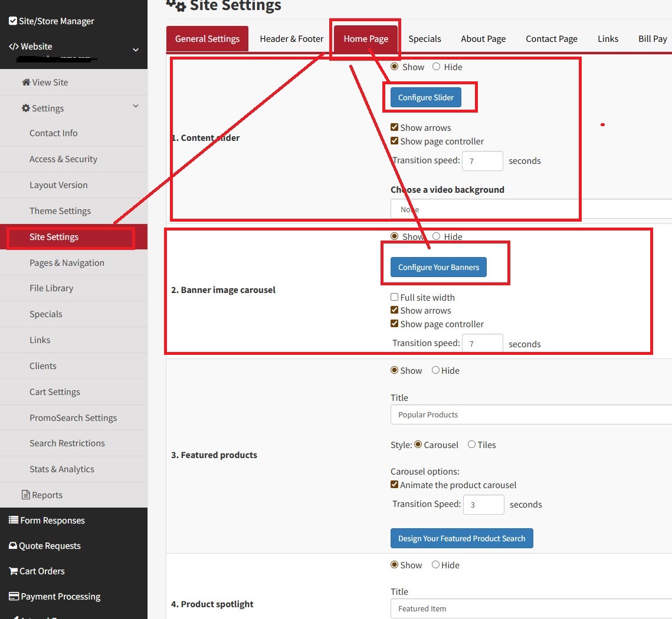Click the document icon beside Reports
Viewport: 672px width, 619px height.
[25, 495]
